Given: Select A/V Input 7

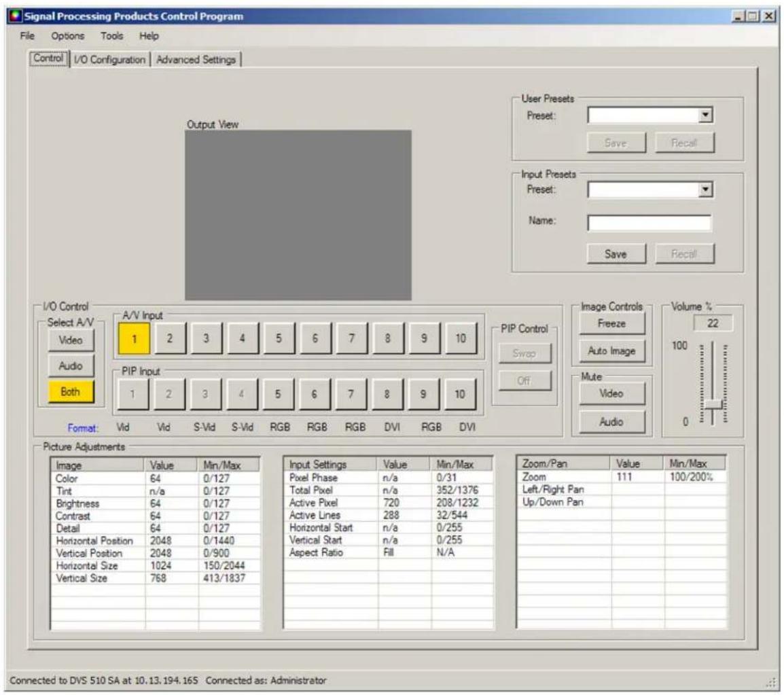Looking at the screenshot, I should 351,338.
